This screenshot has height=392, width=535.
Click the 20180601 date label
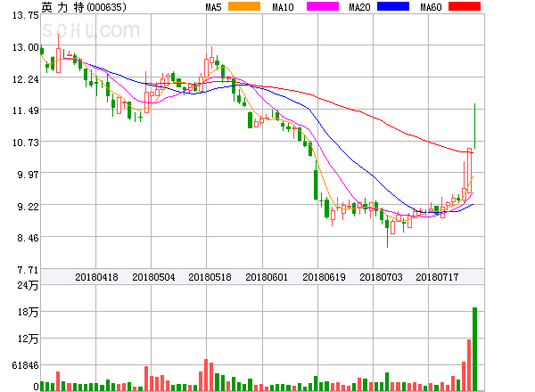click(x=267, y=277)
